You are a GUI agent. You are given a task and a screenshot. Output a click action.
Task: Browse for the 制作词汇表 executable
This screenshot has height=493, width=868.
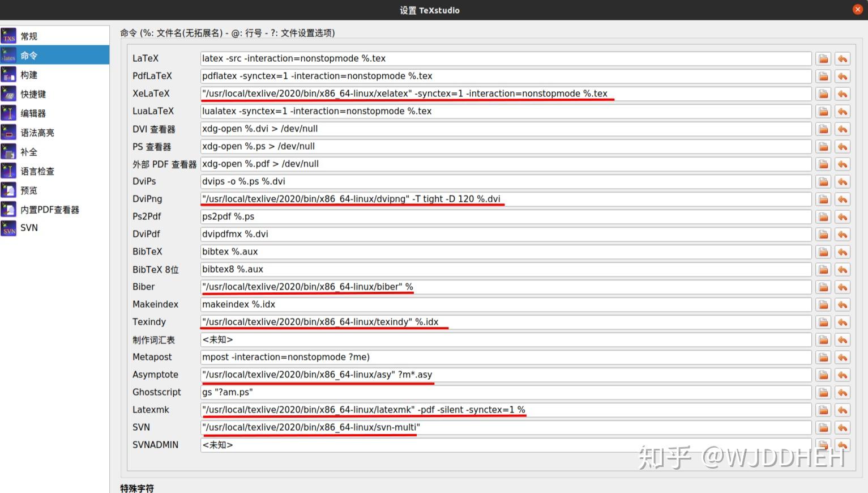[x=823, y=340]
